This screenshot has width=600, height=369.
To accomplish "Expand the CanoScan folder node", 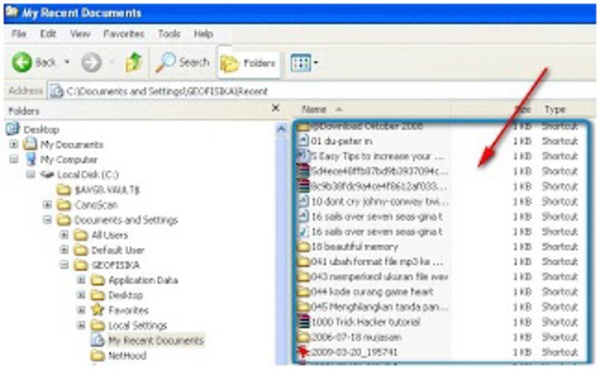I will tap(47, 205).
